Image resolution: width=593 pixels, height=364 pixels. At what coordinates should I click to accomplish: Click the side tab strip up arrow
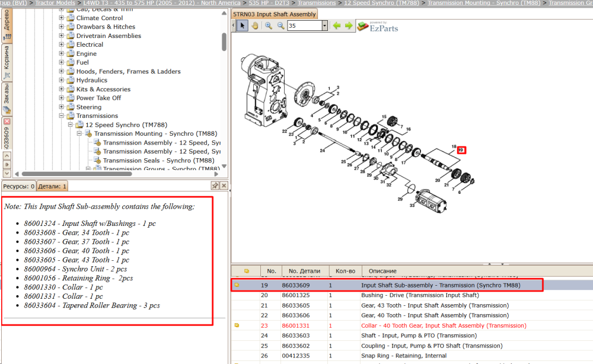(7, 155)
